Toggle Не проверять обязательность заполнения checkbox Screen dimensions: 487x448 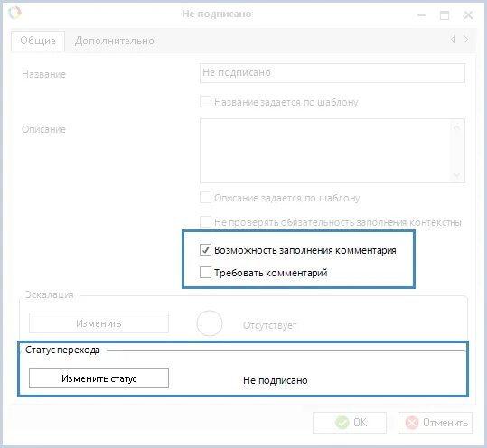tap(205, 222)
